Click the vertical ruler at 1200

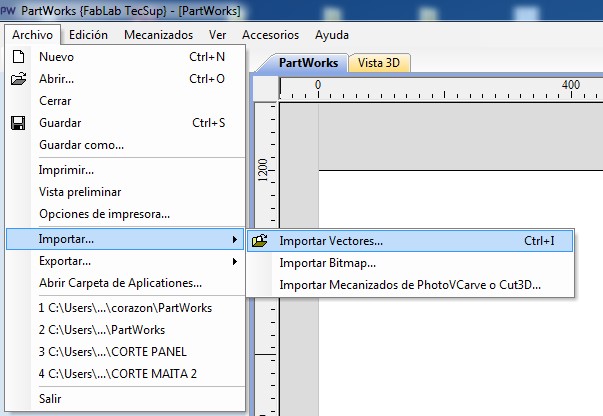(263, 170)
